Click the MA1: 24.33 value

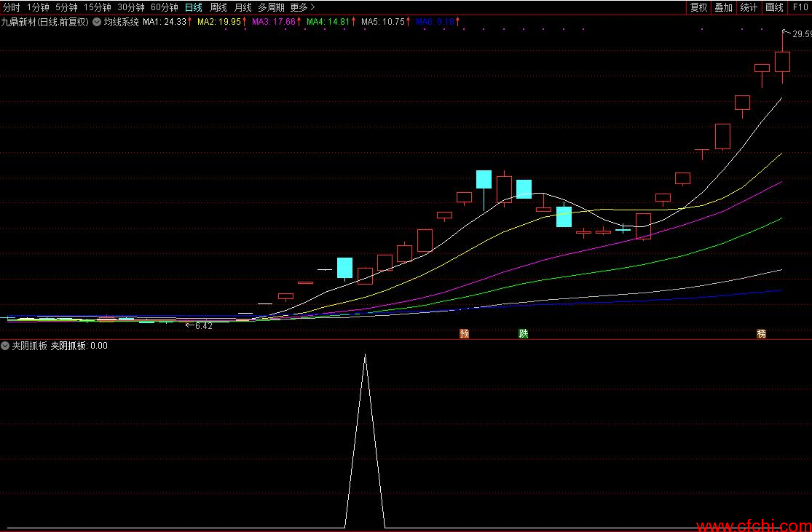[x=165, y=22]
